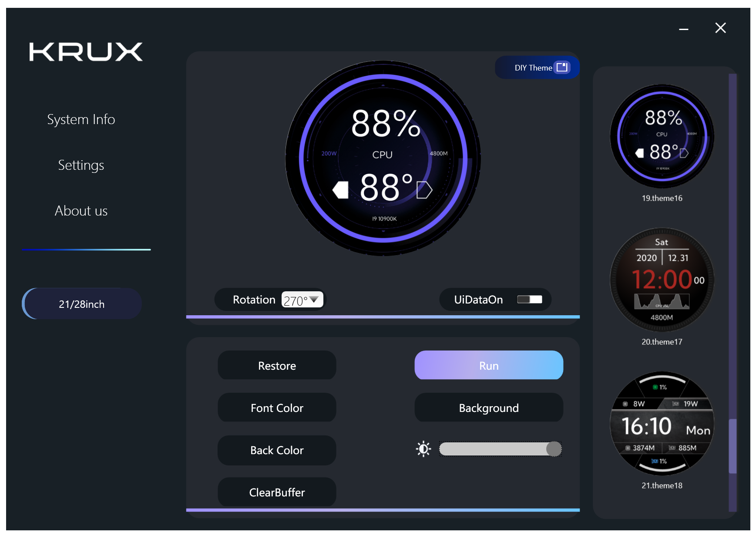The image size is (756, 536).
Task: Open the Font Color picker
Action: pos(277,408)
